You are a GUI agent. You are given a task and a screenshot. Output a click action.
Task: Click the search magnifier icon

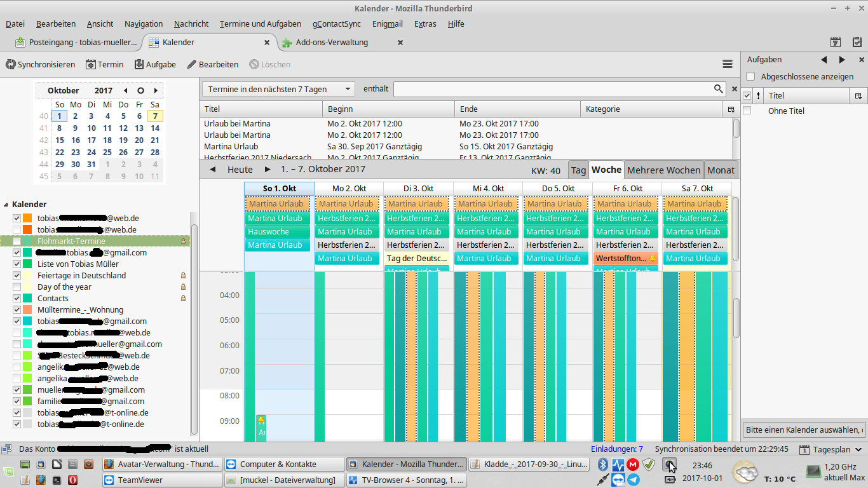point(718,89)
